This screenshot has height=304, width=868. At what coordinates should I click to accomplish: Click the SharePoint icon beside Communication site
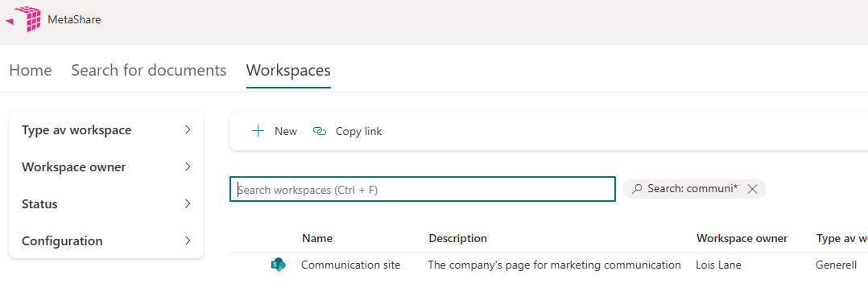point(278,265)
